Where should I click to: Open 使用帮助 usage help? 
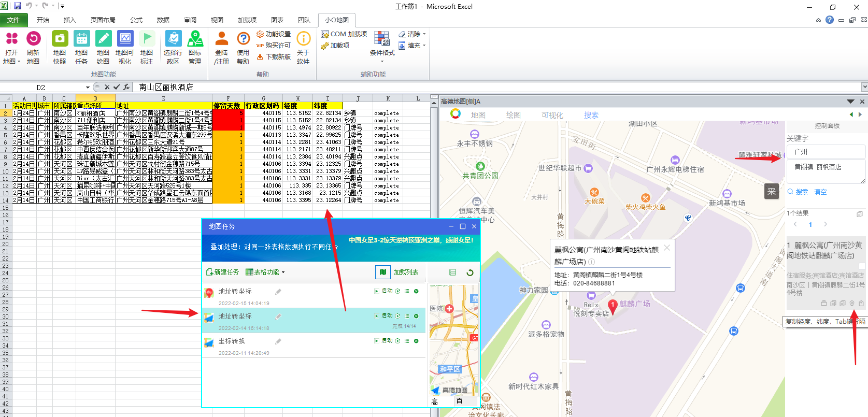coord(243,47)
